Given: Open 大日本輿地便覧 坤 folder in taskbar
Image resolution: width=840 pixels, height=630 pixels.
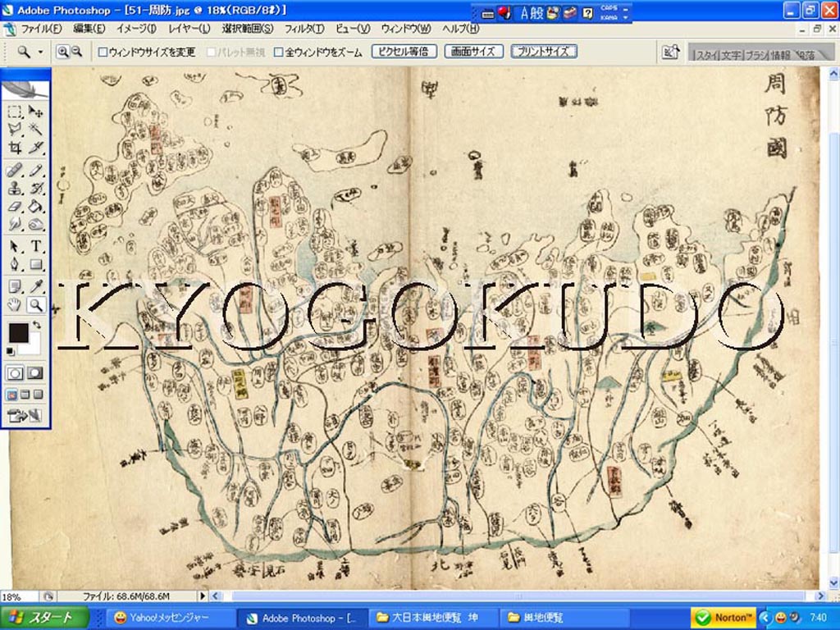Looking at the screenshot, I should (x=433, y=618).
